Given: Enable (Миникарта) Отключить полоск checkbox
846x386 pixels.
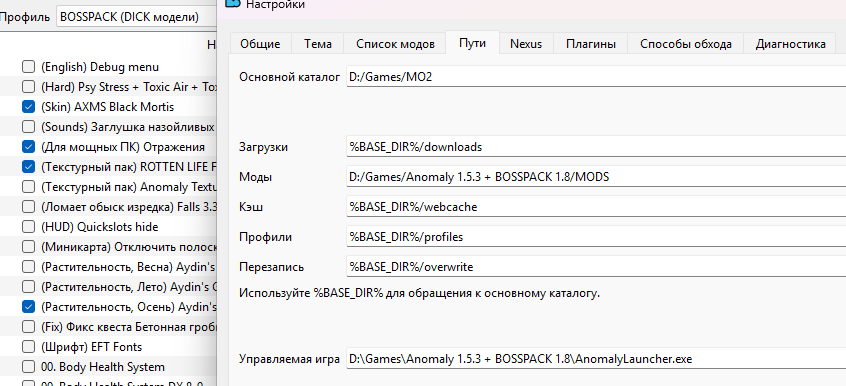Looking at the screenshot, I should click(28, 247).
